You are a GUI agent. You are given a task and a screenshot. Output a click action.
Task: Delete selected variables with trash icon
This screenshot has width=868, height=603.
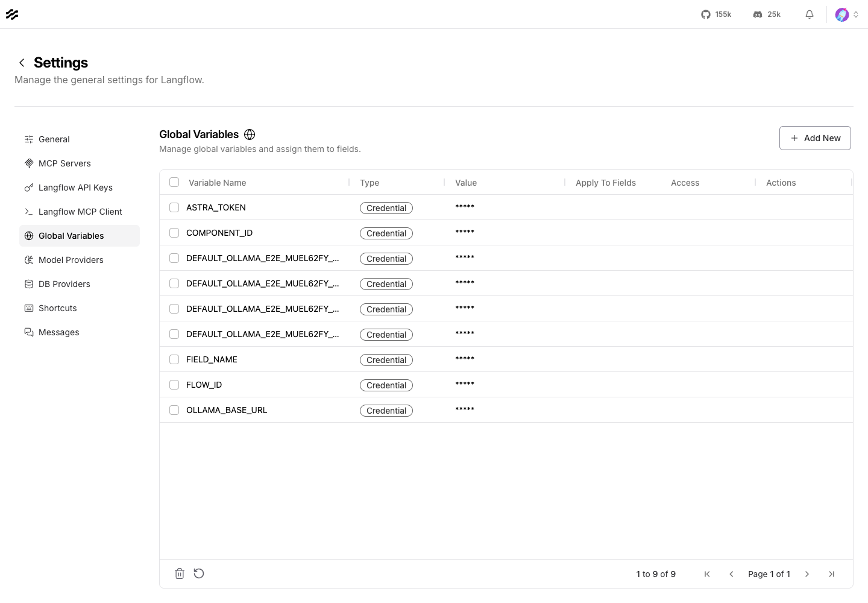[x=180, y=573]
